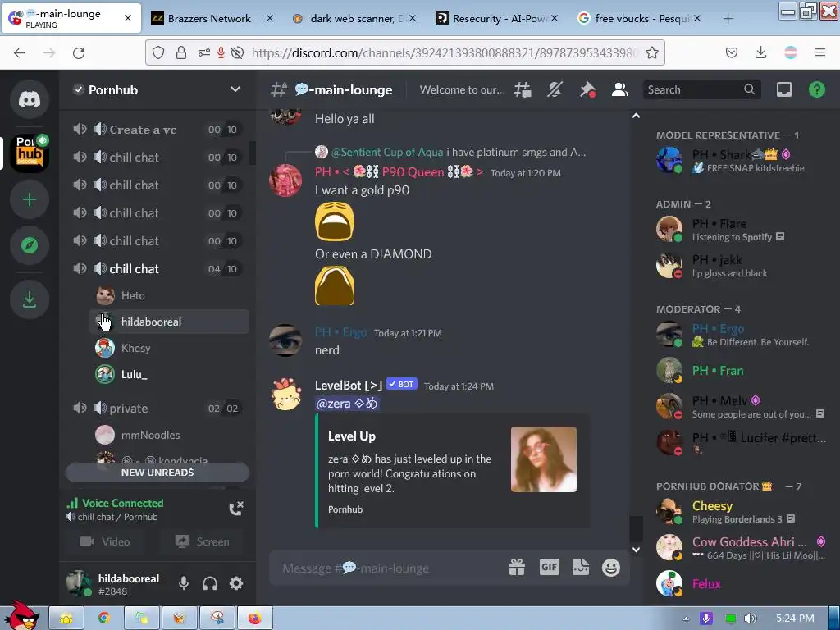Image resolution: width=840 pixels, height=630 pixels.
Task: Select voice user Khesy
Action: pos(169,348)
